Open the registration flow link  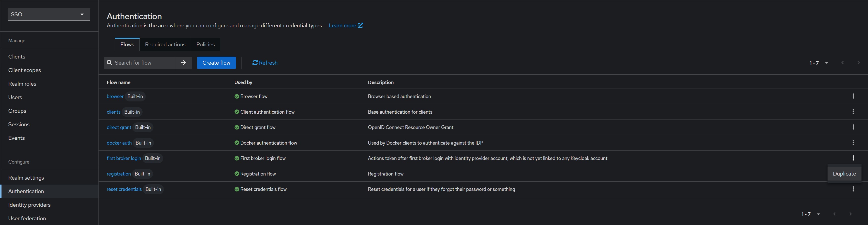click(x=119, y=174)
